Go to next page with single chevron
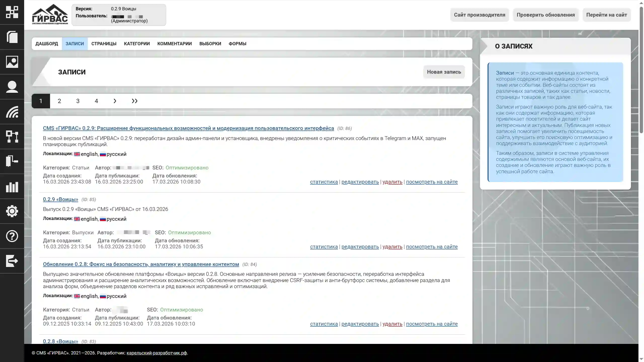 pos(115,101)
